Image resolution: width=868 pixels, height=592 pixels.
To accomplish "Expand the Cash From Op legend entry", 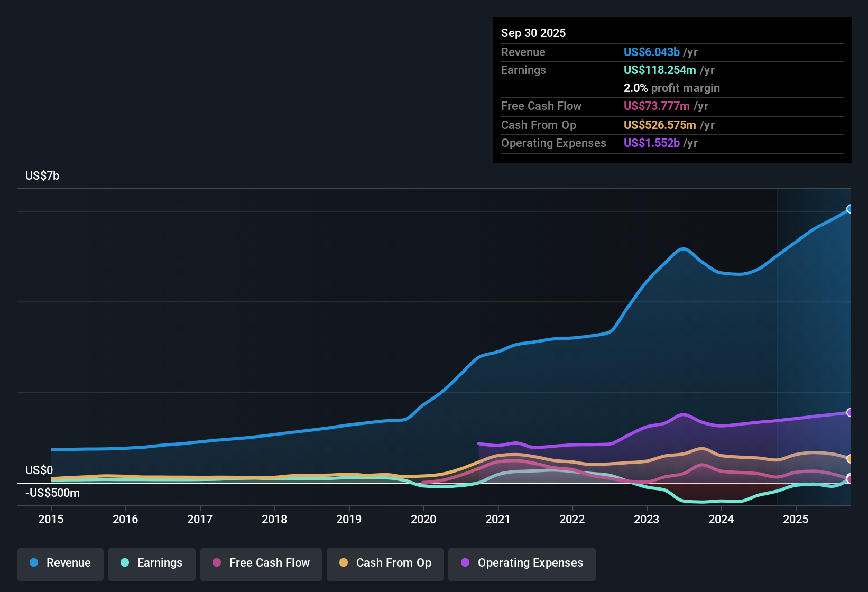I will 385,563.
